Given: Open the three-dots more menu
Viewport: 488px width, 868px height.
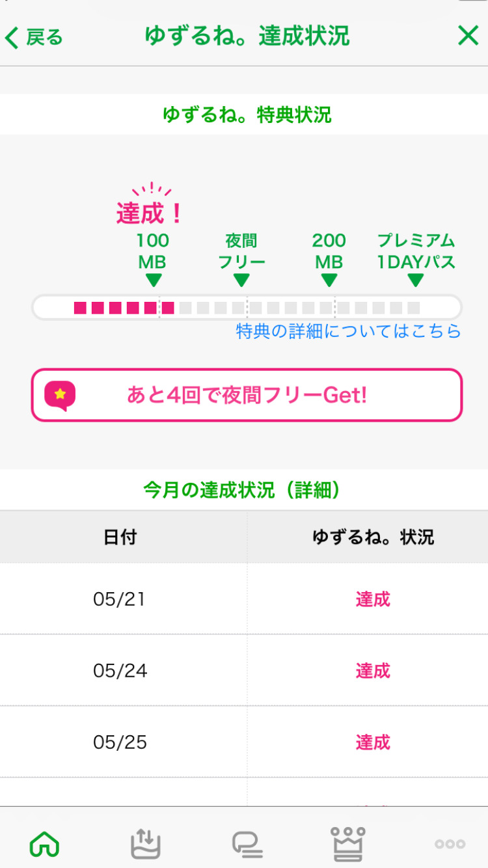Looking at the screenshot, I should click(450, 844).
